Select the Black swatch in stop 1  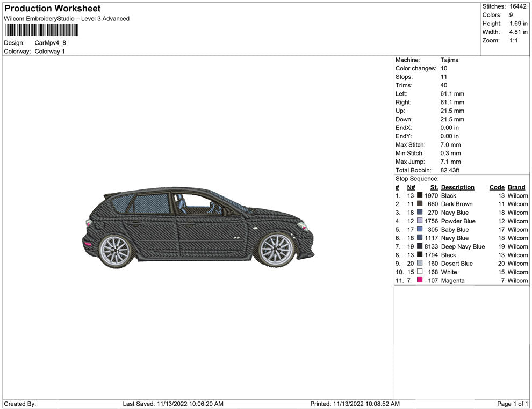[x=420, y=196]
